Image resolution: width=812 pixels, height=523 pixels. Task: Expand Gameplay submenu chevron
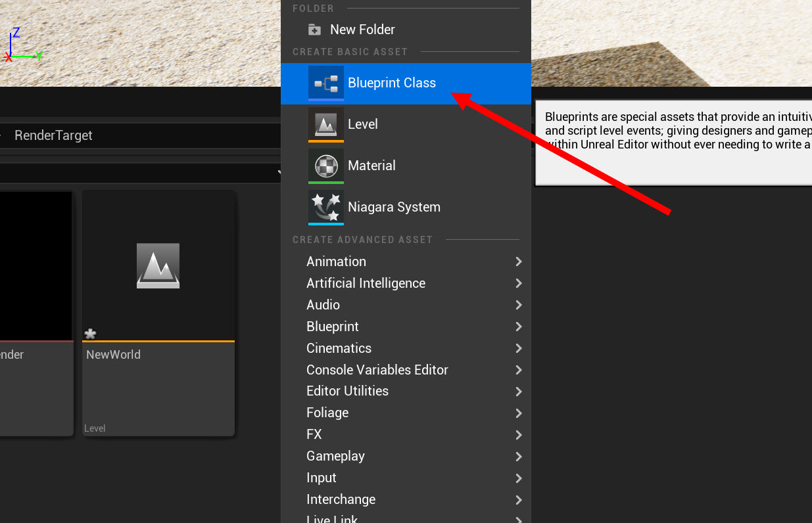click(x=519, y=457)
